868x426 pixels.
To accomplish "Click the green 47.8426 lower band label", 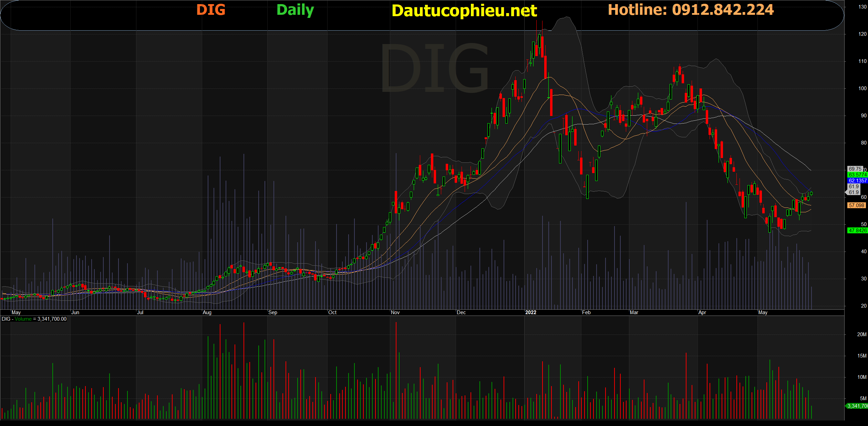I will 857,231.
